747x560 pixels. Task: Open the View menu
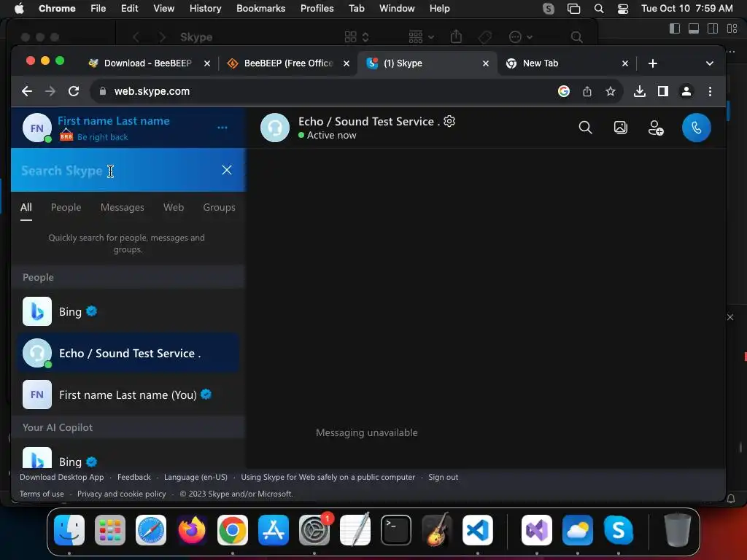[x=163, y=9]
